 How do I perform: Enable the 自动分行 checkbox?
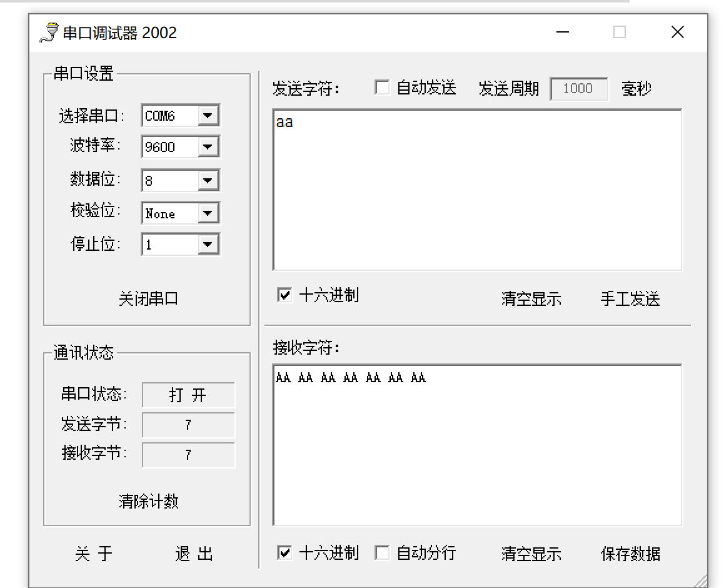[382, 553]
